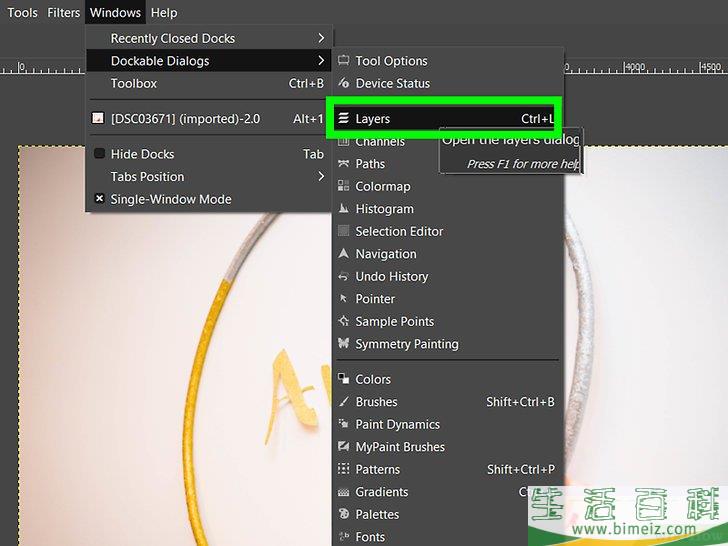Expand the Dockable Dialogs submenu
This screenshot has height=546, width=728.
321,61
